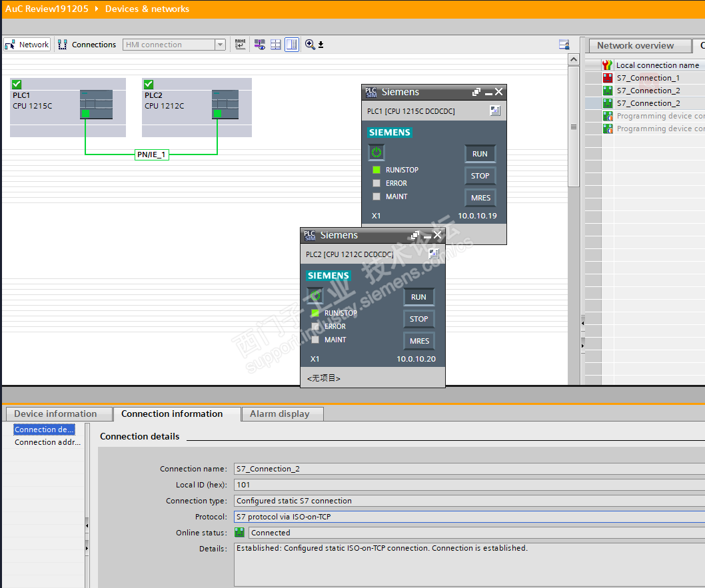Click ERROR LED in PLC1 simulator
This screenshot has width=705, height=588.
tap(376, 183)
